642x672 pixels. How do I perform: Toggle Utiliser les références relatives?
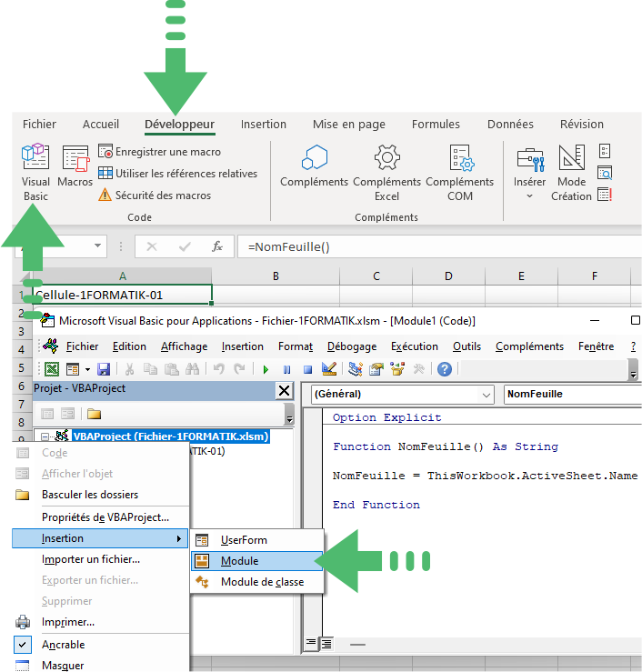[x=177, y=173]
